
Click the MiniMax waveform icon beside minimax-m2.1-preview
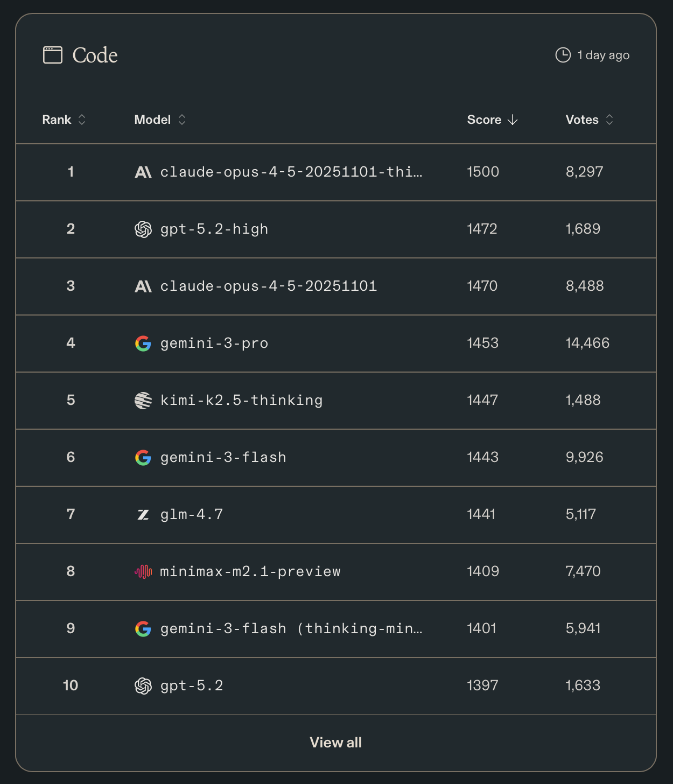[143, 571]
